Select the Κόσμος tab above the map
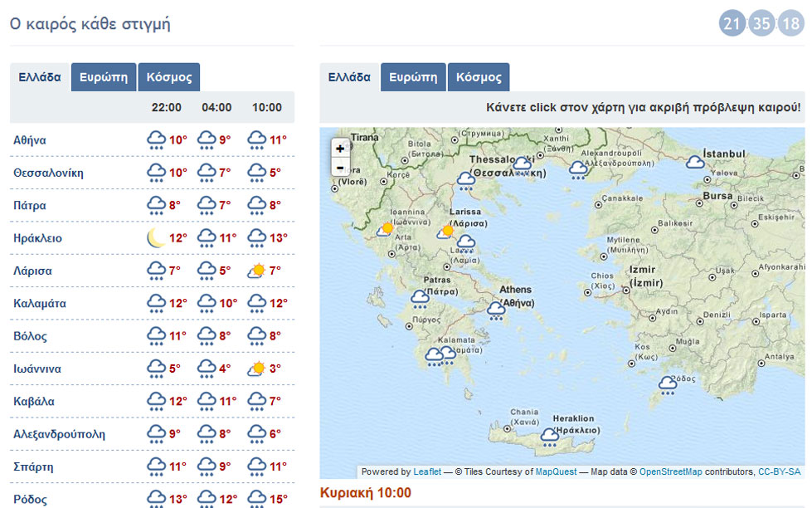812x508 pixels. (479, 77)
